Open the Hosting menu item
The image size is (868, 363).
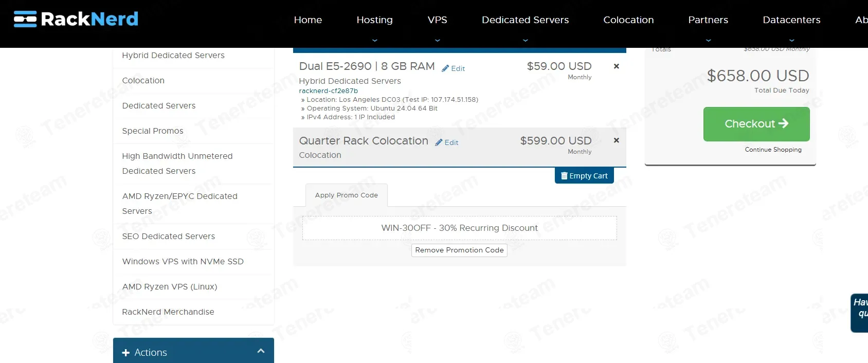coord(375,20)
